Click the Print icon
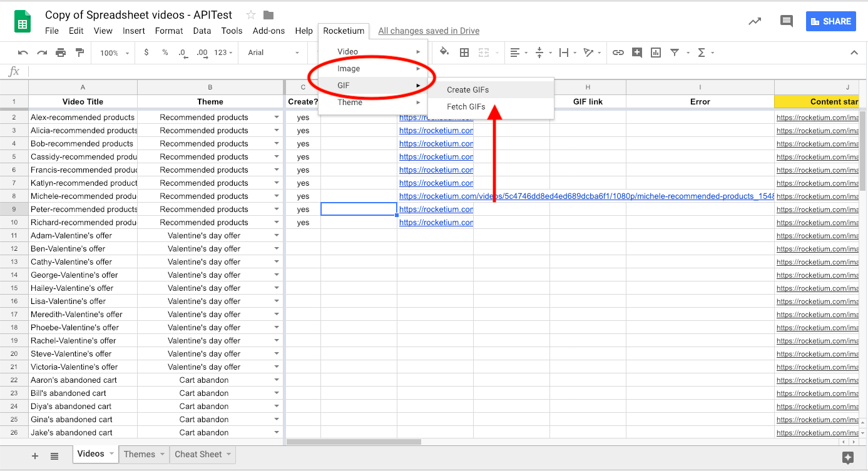Viewport: 868px width, 471px height. [61, 53]
